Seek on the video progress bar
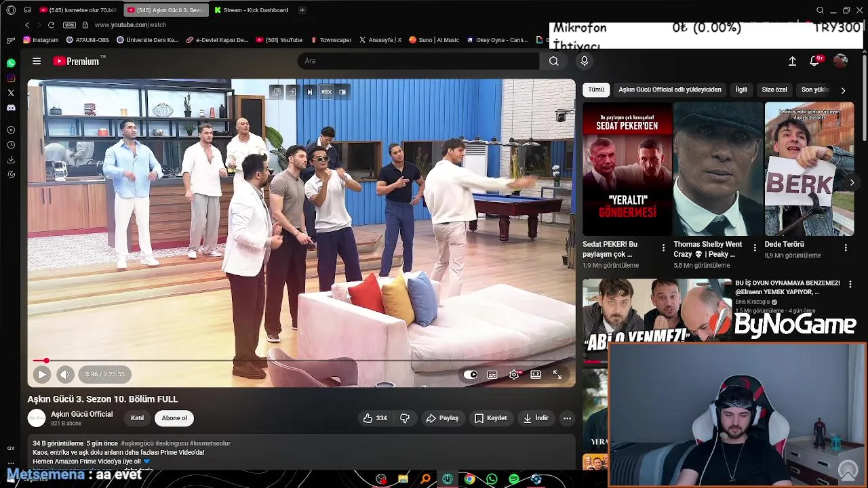 coord(302,361)
